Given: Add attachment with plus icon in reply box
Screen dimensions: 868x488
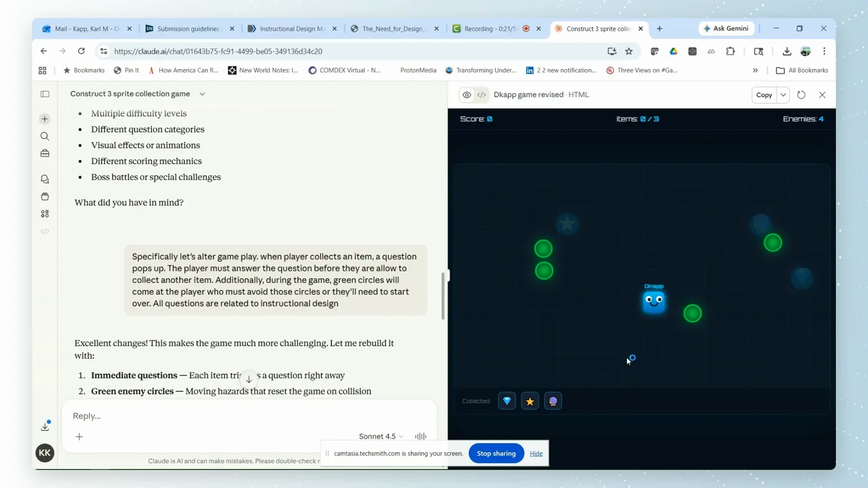Looking at the screenshot, I should coord(79,436).
